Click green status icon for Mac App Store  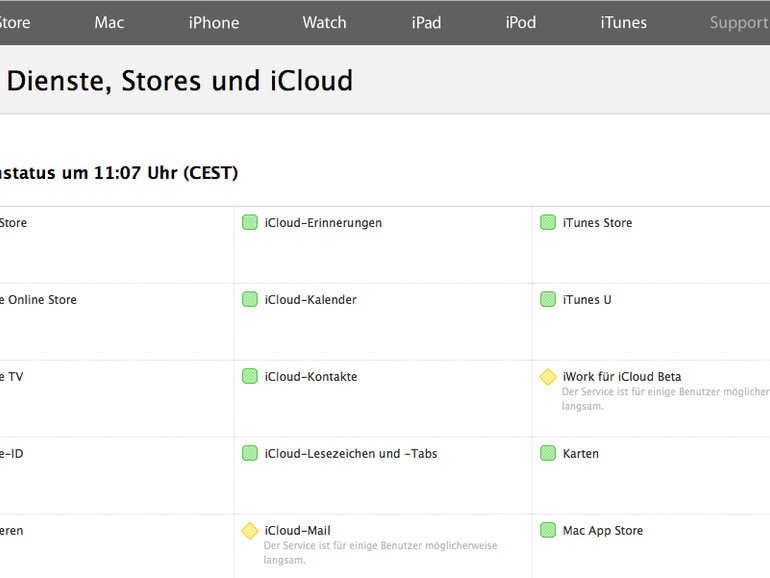click(548, 530)
